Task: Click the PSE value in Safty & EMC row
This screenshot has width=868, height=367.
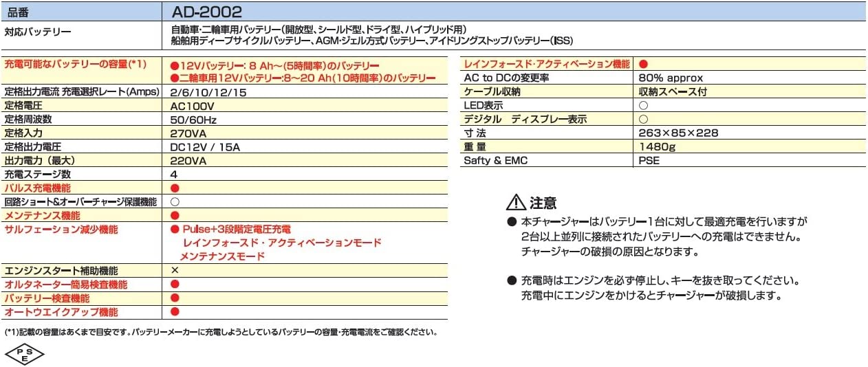Action: 649,161
